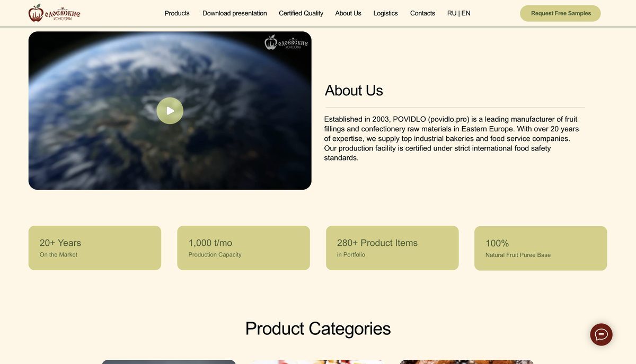
Task: Click the 280+ Product Items card
Action: pyautogui.click(x=392, y=248)
